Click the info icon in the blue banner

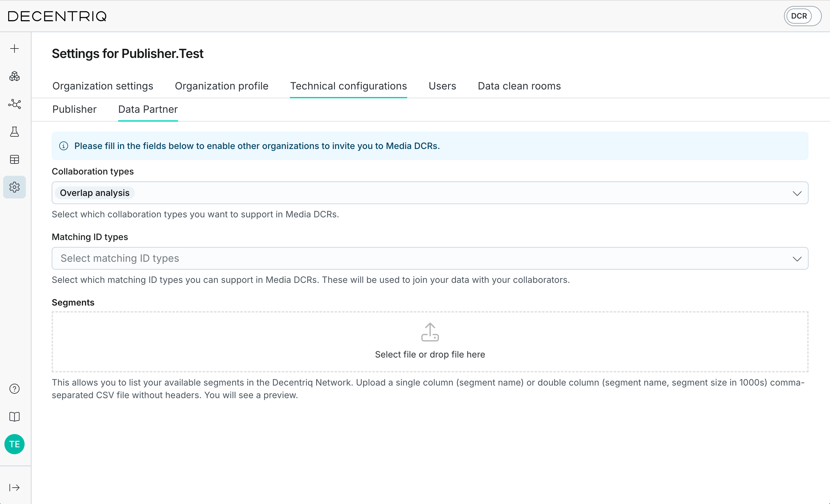click(x=64, y=146)
